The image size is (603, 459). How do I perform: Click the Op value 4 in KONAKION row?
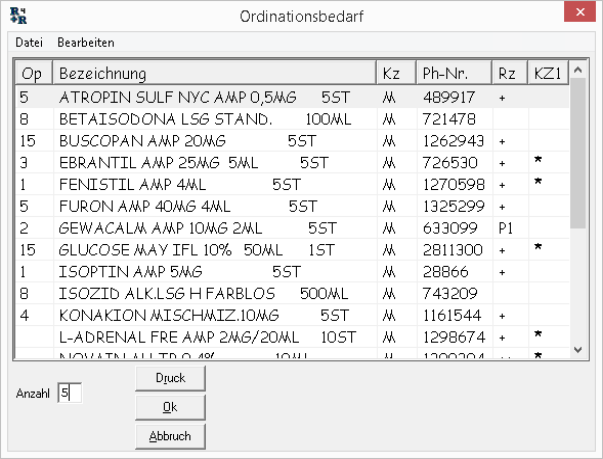24,316
